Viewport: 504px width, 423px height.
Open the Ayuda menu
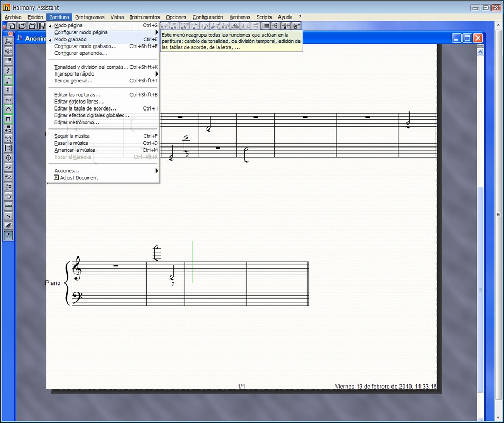pos(285,17)
